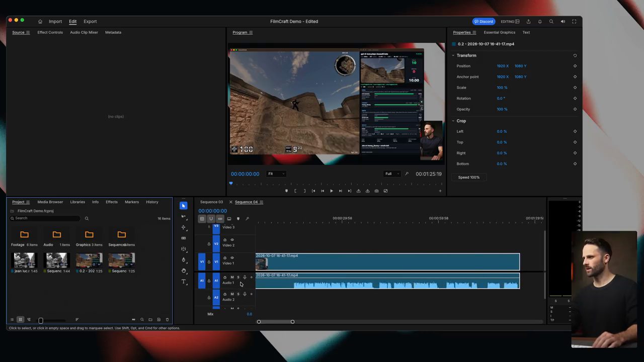644x362 pixels.
Task: Select the Type text tool
Action: pyautogui.click(x=183, y=282)
